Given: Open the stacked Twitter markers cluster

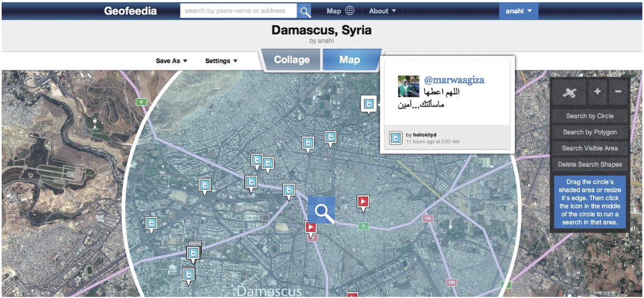Looking at the screenshot, I should [194, 252].
